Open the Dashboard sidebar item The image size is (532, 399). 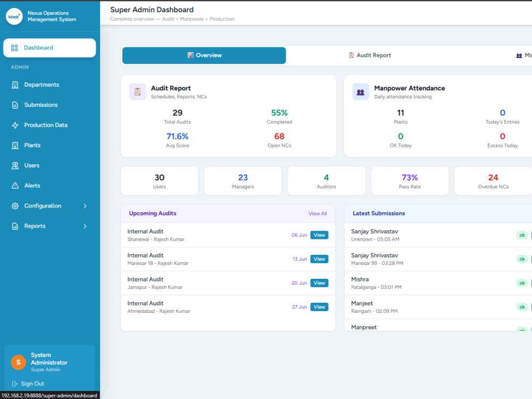point(49,48)
